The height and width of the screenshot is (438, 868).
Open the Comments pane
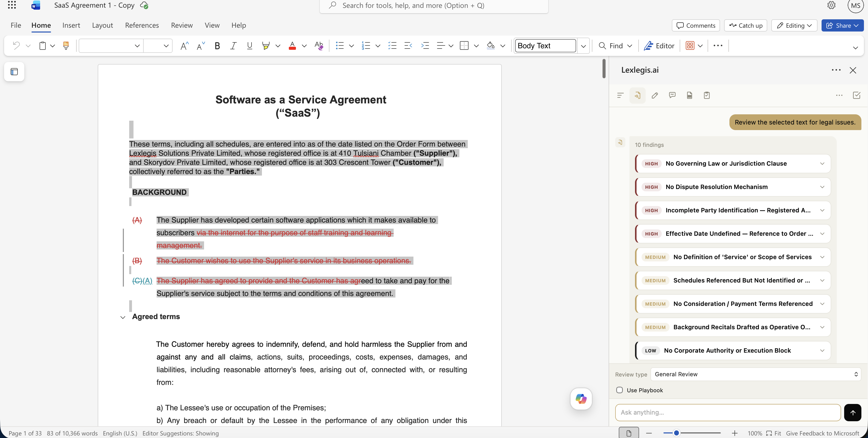695,26
